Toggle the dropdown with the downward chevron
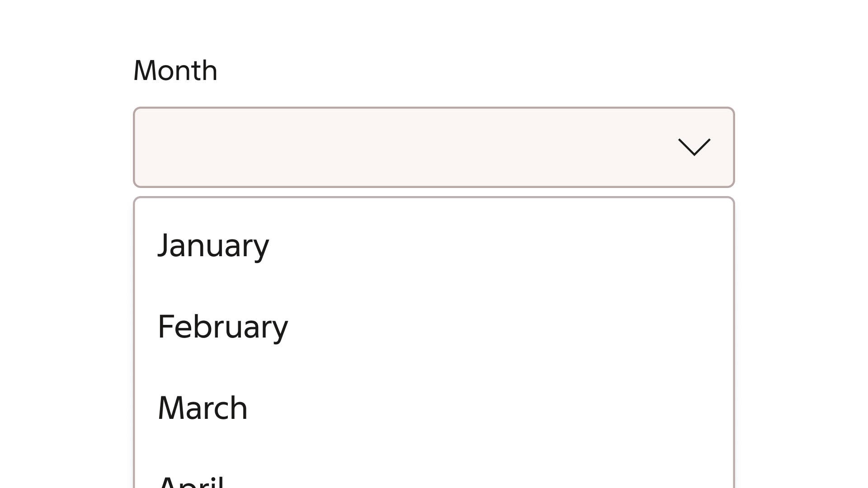Screen dimensions: 868x488 694,147
